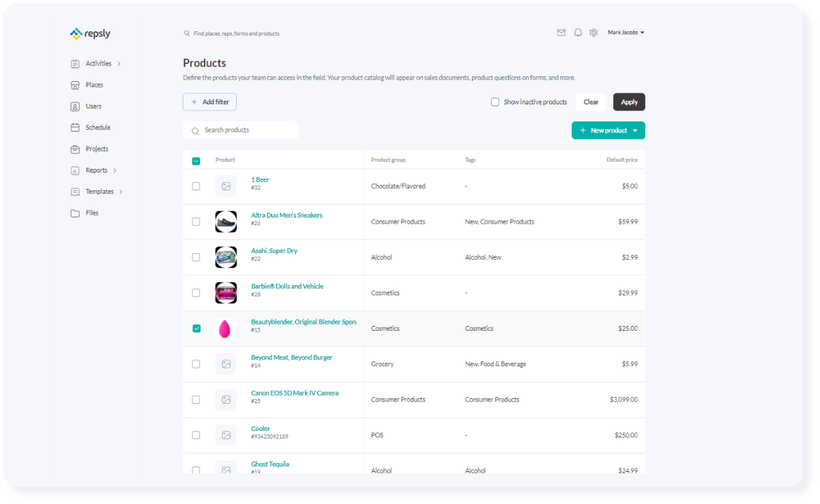The width and height of the screenshot is (820, 504).
Task: Click the magnifier icon in Search products
Action: tap(196, 130)
